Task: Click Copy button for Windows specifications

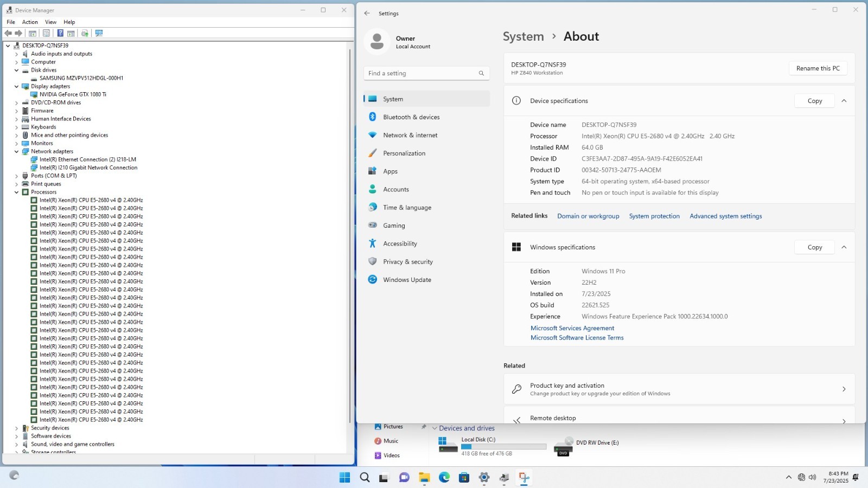Action: click(x=814, y=247)
